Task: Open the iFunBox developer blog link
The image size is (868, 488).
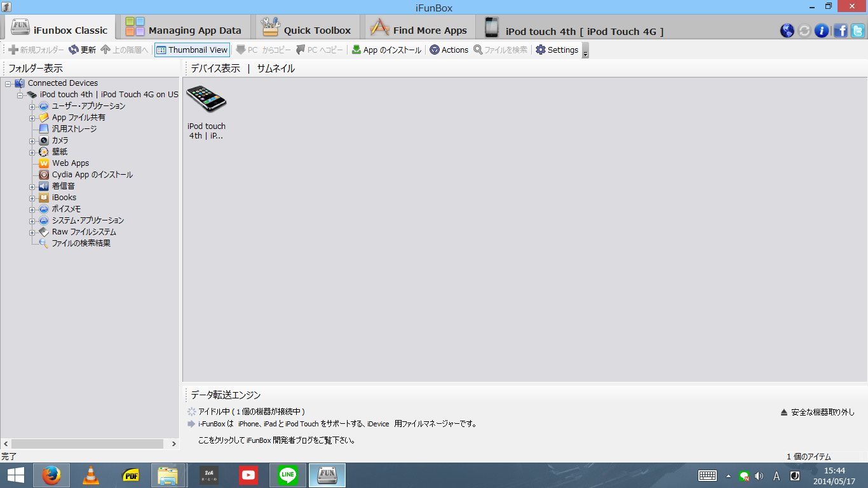Action: tap(276, 440)
